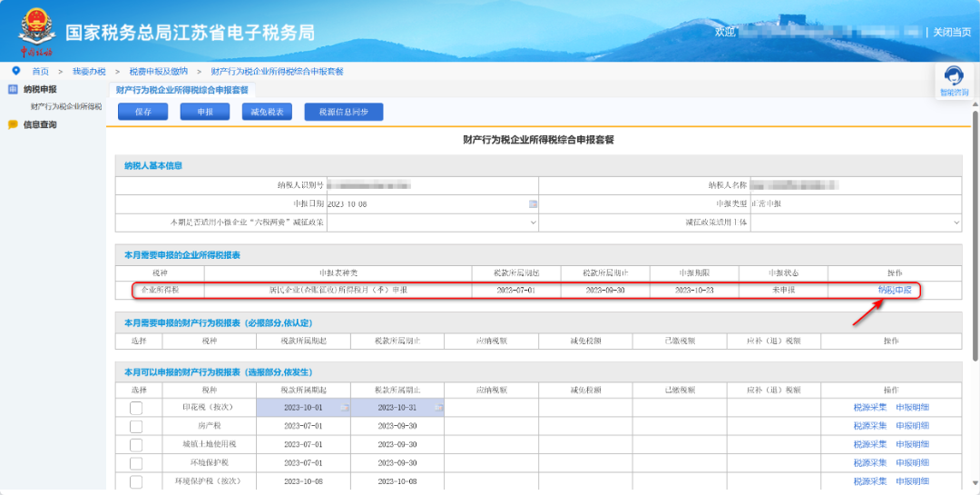Screen dimensions: 980x495
Task: Click the location pin icon in breadcrumb
Action: [x=16, y=71]
